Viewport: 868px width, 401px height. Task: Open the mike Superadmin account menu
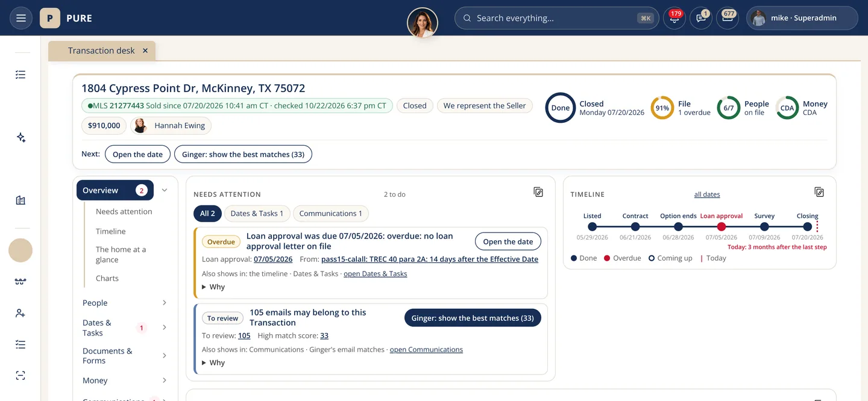click(x=802, y=18)
